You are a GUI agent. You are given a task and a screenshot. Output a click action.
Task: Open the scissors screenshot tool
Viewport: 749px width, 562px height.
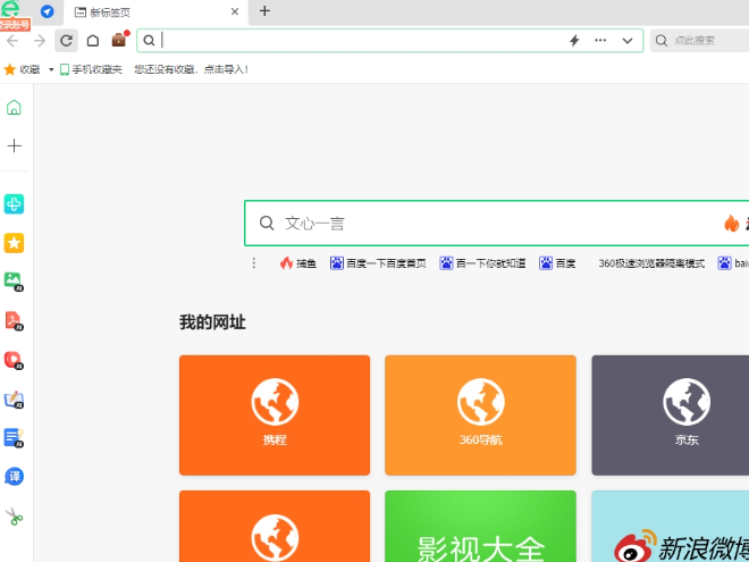[x=14, y=517]
